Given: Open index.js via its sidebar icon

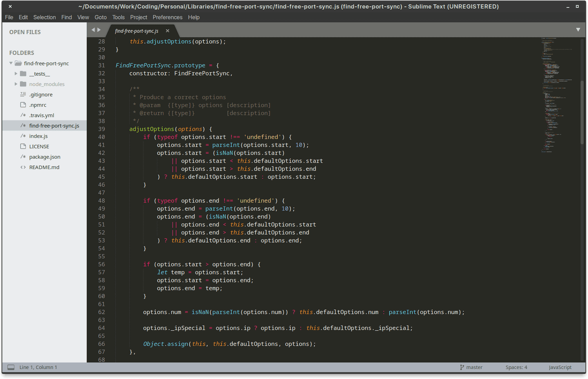Looking at the screenshot, I should [22, 136].
